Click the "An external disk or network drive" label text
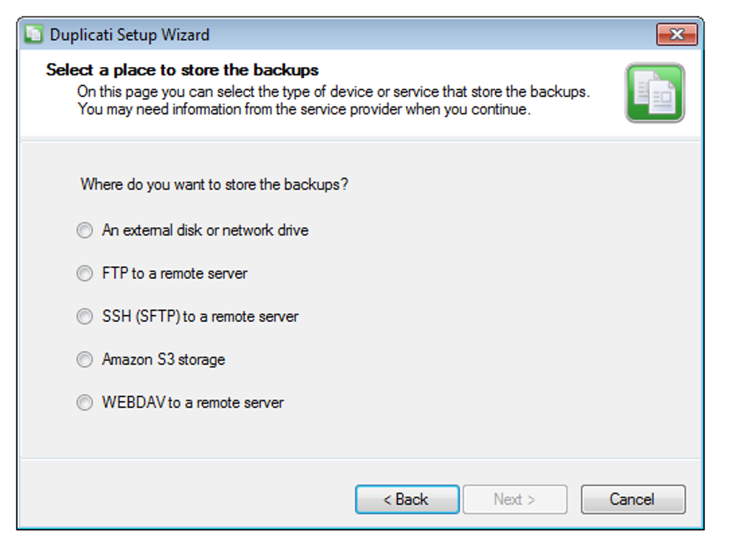This screenshot has height=560, width=733. [205, 231]
